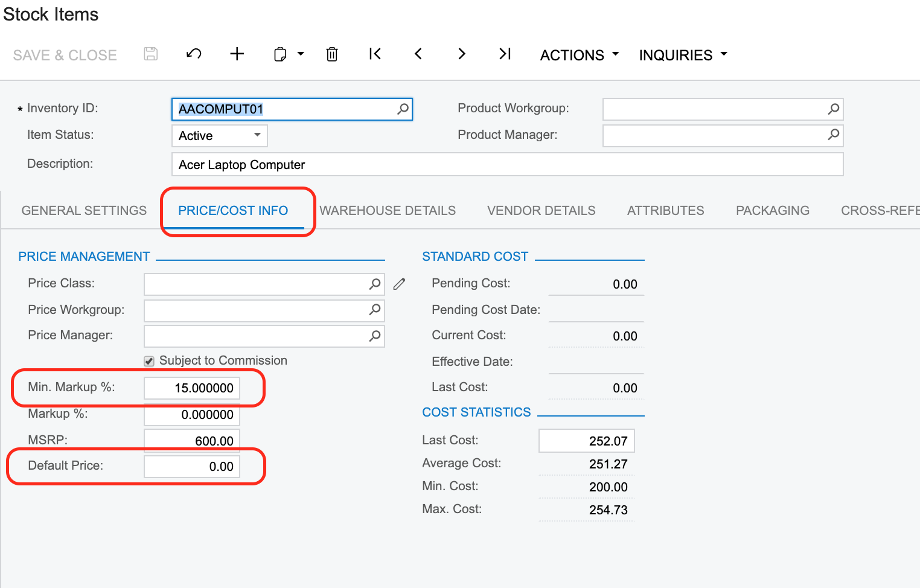Screen dimensions: 920x588
Task: Switch to the WAREHOUSE DETAILS tab
Action: (388, 211)
